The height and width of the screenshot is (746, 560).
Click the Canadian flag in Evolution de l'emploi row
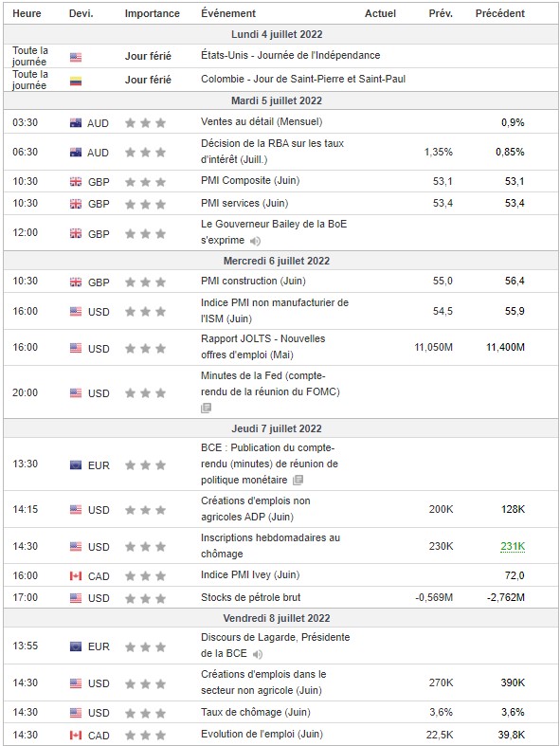coord(76,736)
